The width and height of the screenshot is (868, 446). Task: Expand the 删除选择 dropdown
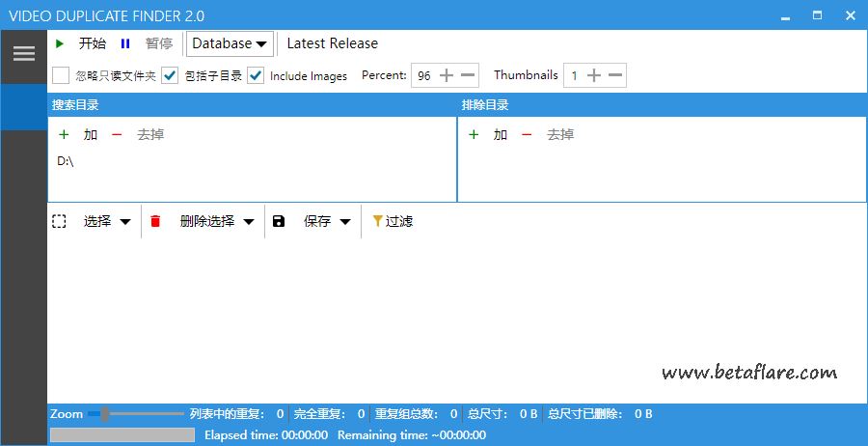(x=248, y=222)
